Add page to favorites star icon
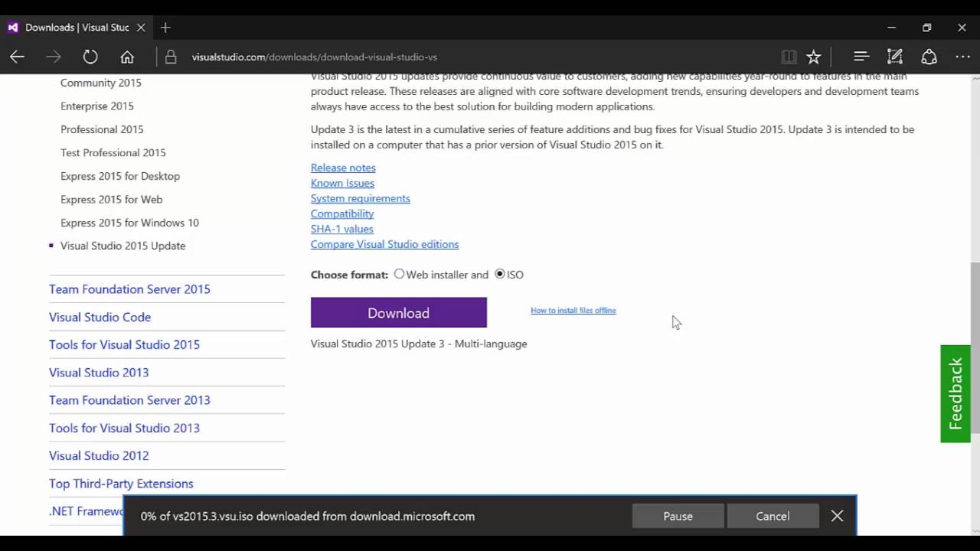This screenshot has height=551, width=980. click(814, 57)
